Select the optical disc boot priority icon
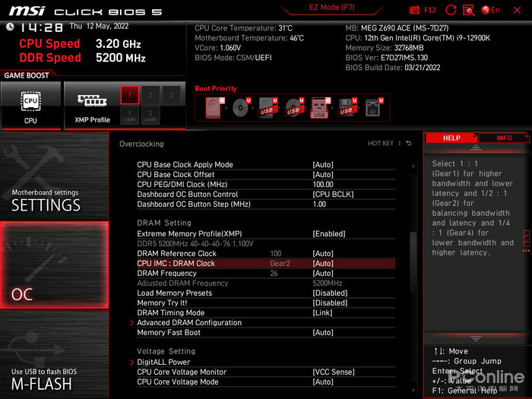The height and width of the screenshot is (399, 532). coord(241,108)
